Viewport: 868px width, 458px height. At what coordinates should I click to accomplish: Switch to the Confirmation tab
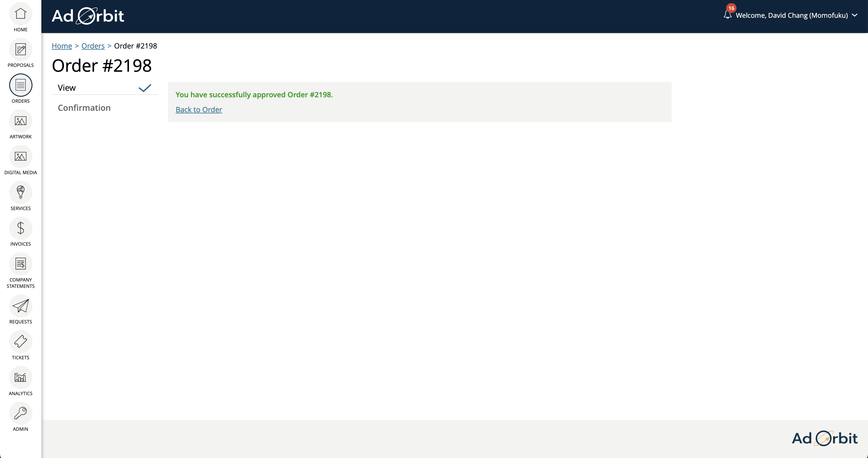pyautogui.click(x=84, y=107)
